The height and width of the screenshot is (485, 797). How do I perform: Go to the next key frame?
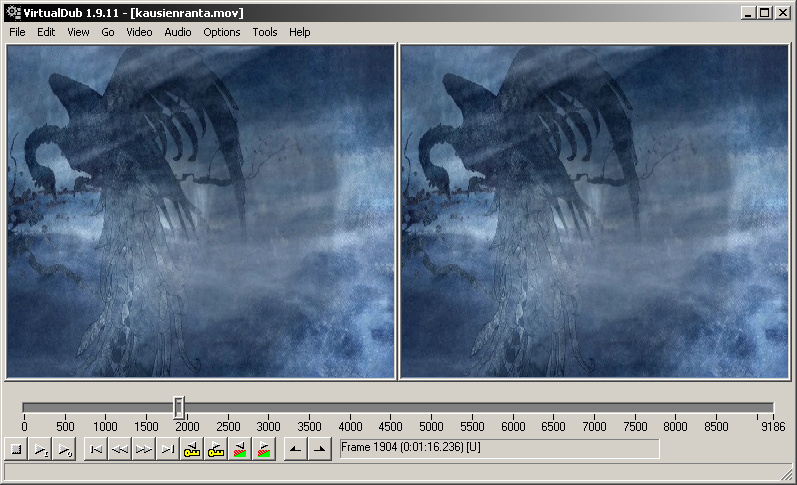point(216,449)
